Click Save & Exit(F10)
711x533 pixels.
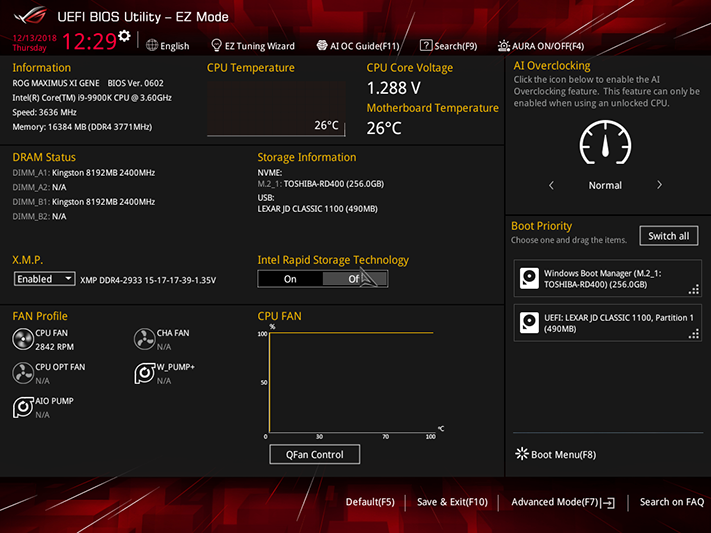pos(452,502)
